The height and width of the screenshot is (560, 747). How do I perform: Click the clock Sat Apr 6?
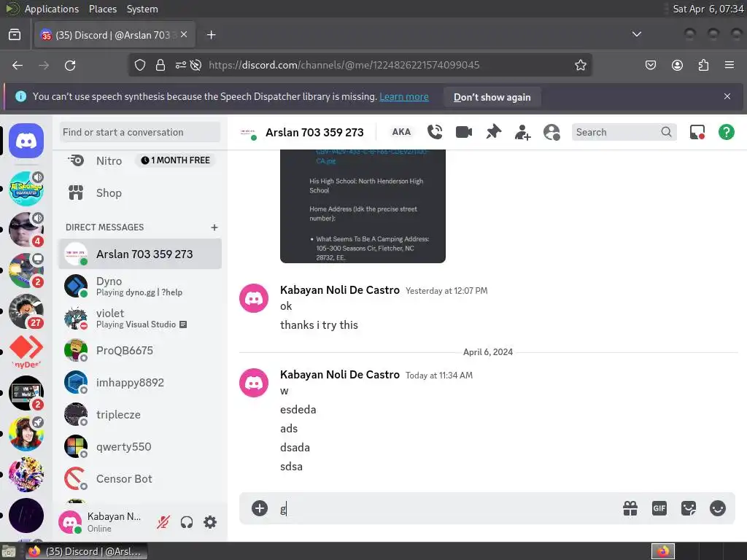pyautogui.click(x=708, y=9)
